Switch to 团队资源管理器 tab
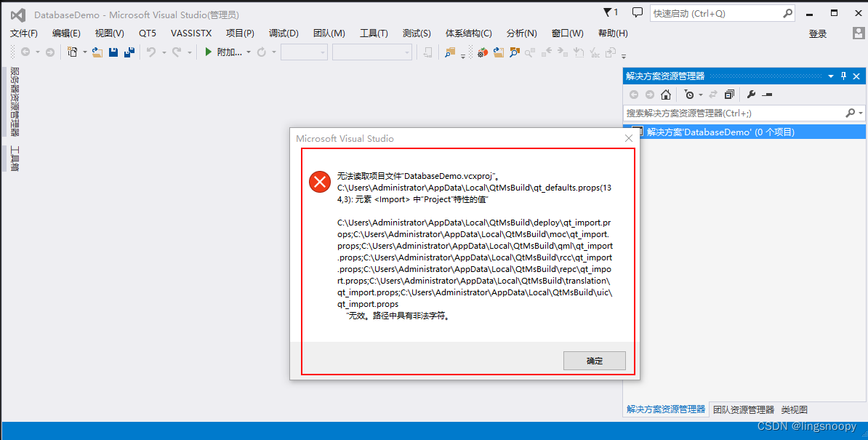Image resolution: width=868 pixels, height=440 pixels. [x=744, y=409]
